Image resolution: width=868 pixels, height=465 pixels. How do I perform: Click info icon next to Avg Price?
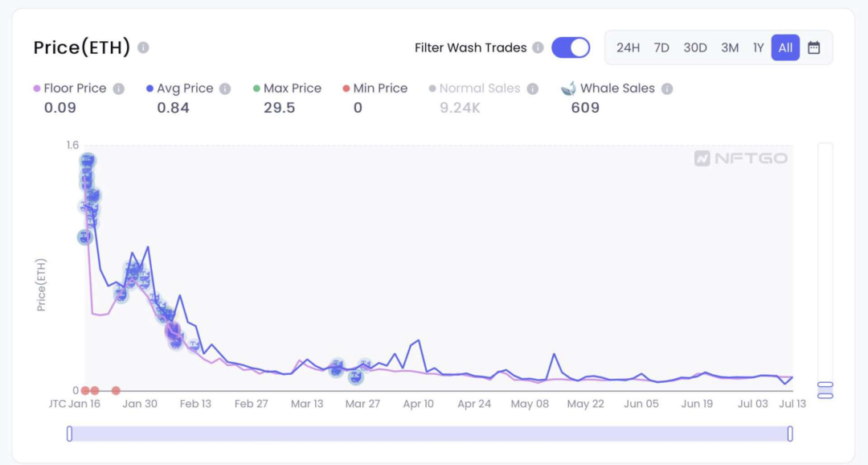[225, 88]
